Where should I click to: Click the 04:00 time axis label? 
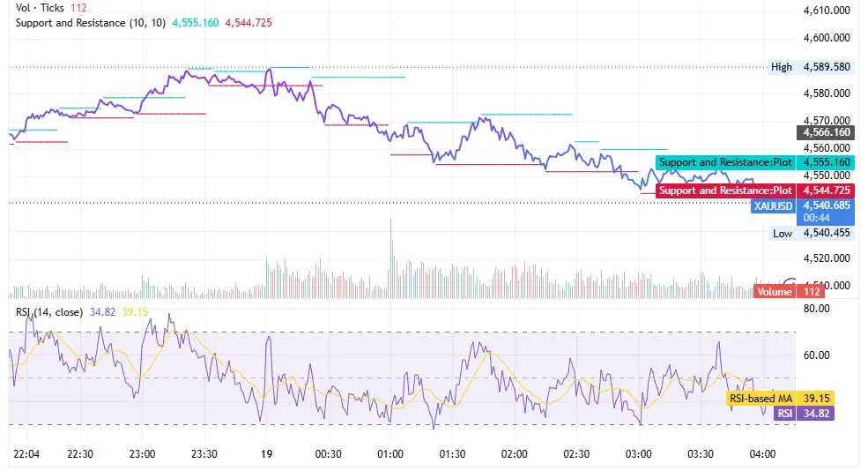762,454
